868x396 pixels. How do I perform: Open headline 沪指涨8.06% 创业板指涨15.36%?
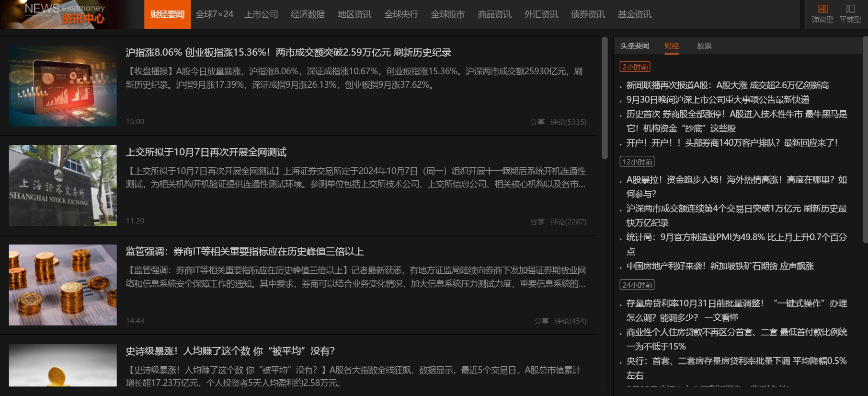[x=288, y=52]
